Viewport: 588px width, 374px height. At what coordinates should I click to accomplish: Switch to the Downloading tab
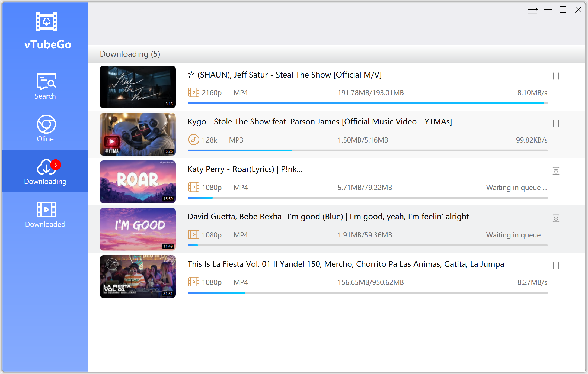(x=45, y=171)
